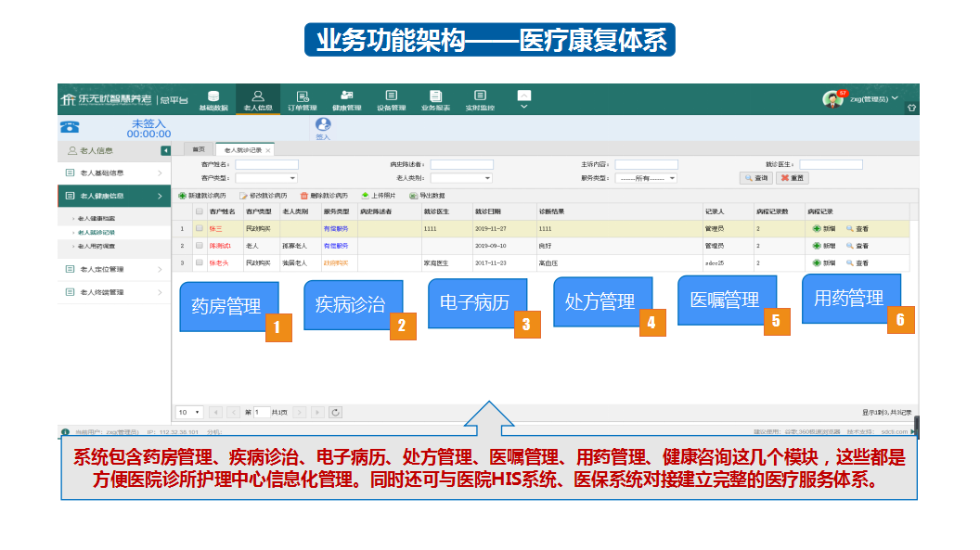
Task: Go to the next page arrow
Action: 300,412
